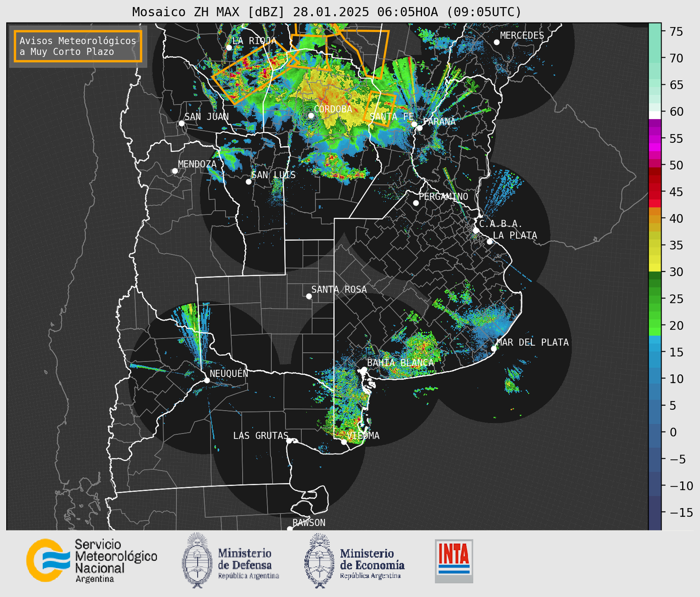The image size is (700, 597).
Task: Select the C.A.B.A. city marker
Action: point(476,230)
